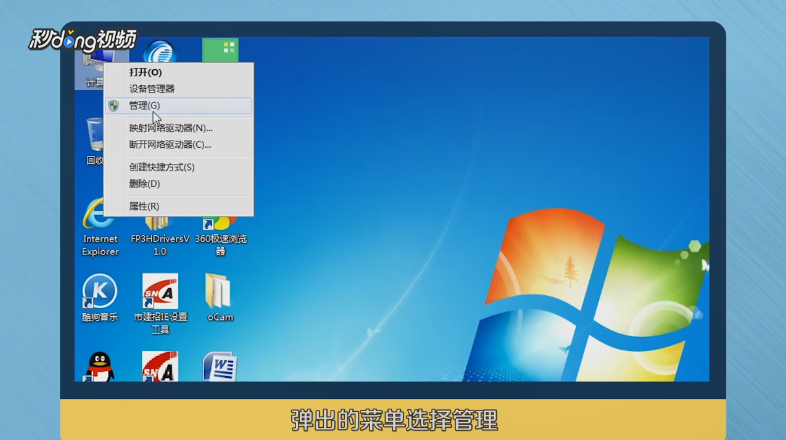Viewport: 786px width, 440px height.
Task: Choose 删除(D) in the context menu
Action: click(x=178, y=183)
